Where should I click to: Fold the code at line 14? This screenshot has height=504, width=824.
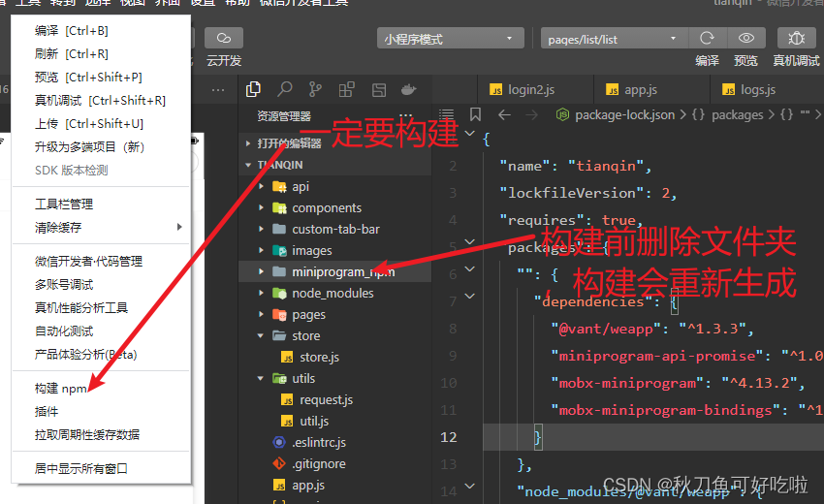tap(470, 486)
